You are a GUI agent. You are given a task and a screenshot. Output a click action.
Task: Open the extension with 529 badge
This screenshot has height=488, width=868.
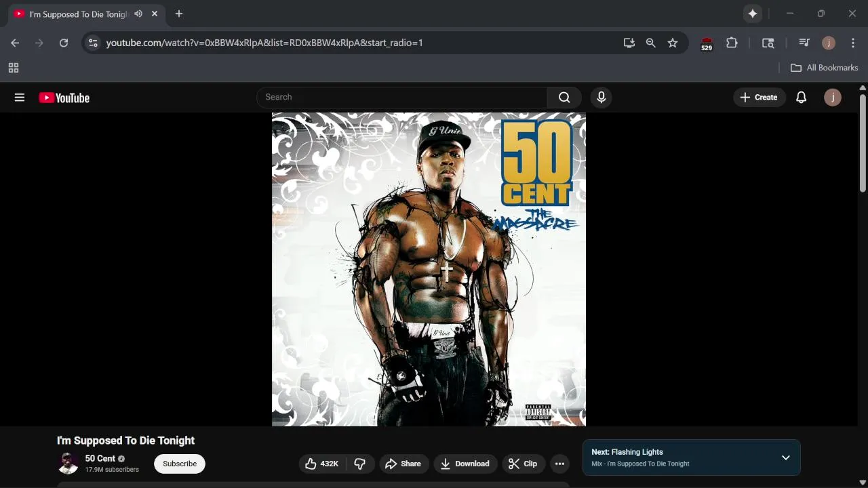pos(707,43)
